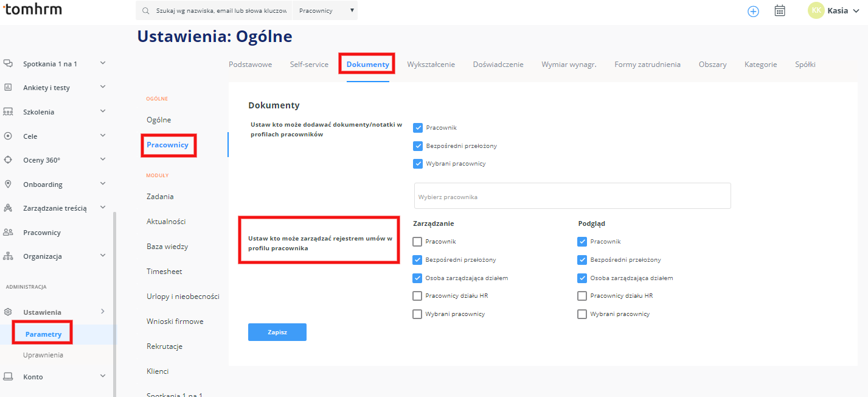Open the Pracownicy search filter dropdown
Image resolution: width=868 pixels, height=397 pixels.
click(x=325, y=11)
